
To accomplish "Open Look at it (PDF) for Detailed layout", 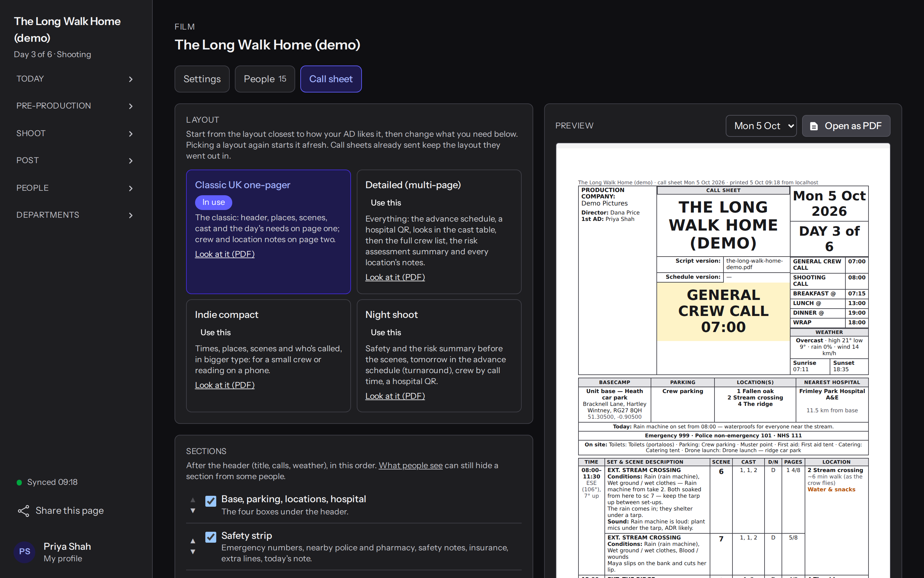I will pos(395,277).
